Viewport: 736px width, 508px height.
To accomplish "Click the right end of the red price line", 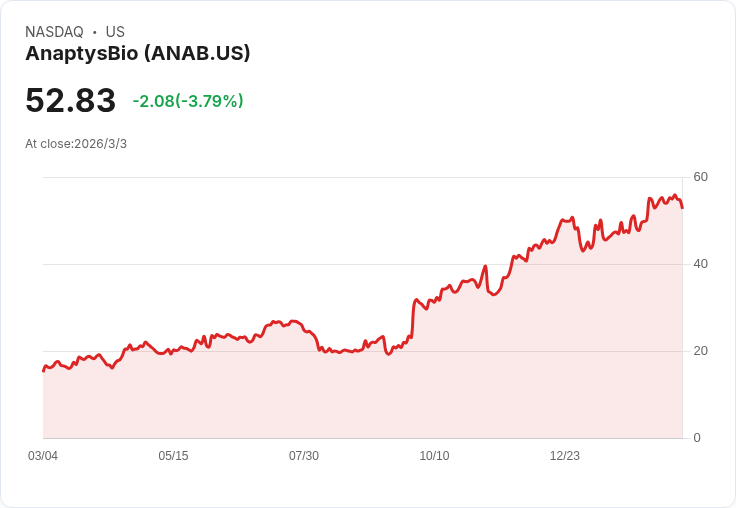I will (682, 207).
